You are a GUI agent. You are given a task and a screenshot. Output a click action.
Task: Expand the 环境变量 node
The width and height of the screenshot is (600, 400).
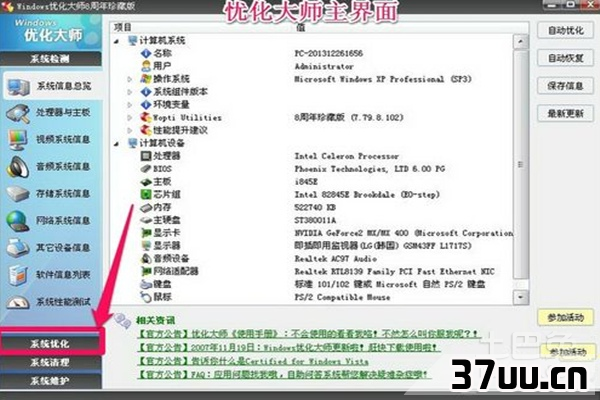click(x=129, y=105)
